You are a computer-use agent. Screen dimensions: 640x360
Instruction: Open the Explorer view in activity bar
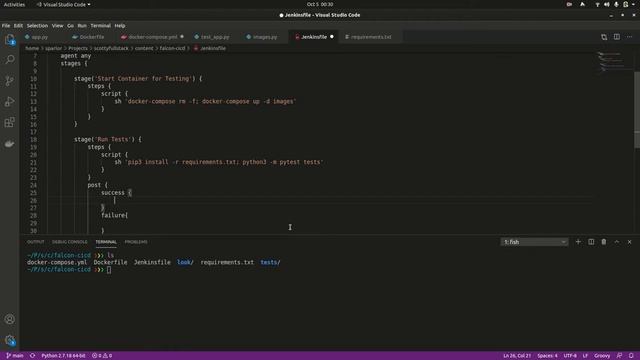coord(9,40)
